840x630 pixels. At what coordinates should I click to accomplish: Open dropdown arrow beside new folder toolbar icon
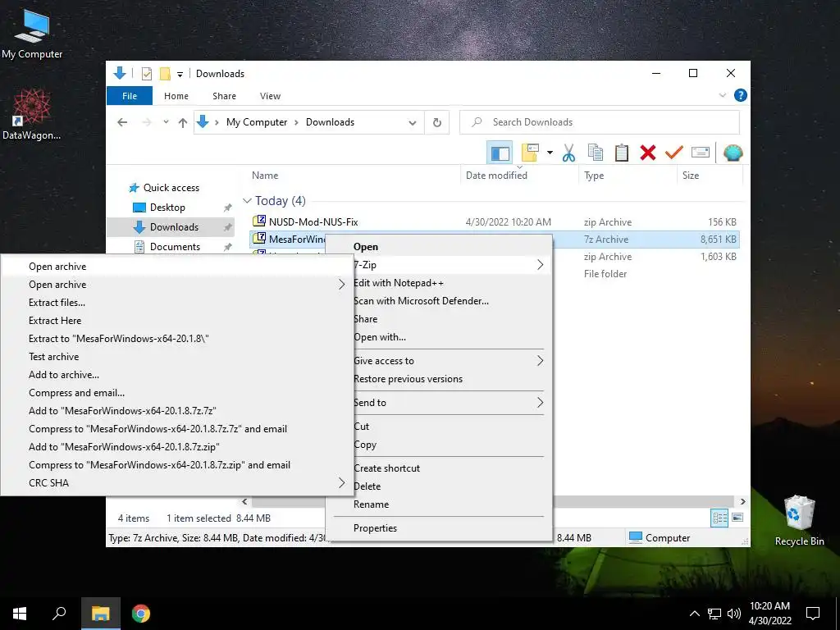550,153
